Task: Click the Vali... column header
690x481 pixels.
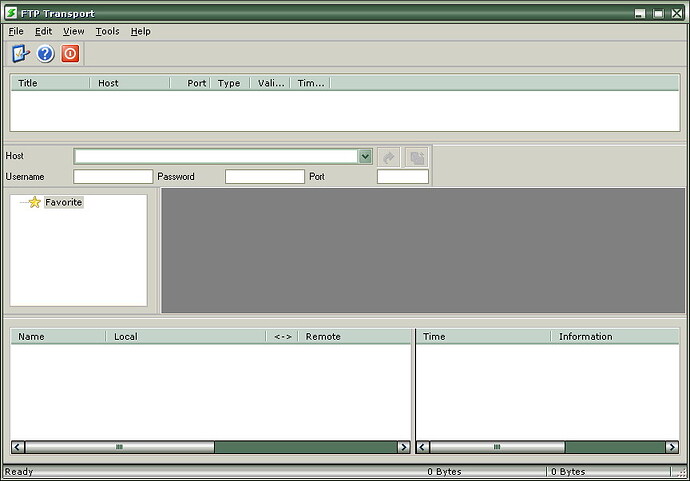Action: (270, 83)
